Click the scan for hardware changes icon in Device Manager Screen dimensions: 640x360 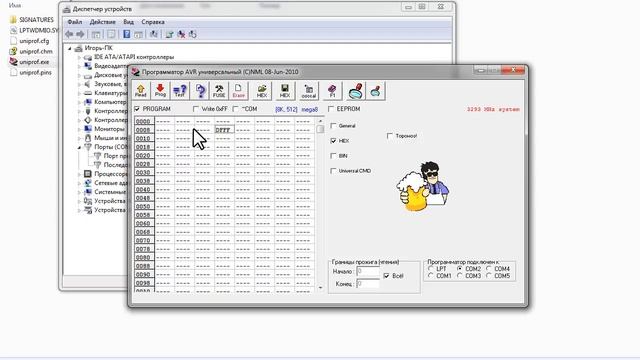click(153, 34)
